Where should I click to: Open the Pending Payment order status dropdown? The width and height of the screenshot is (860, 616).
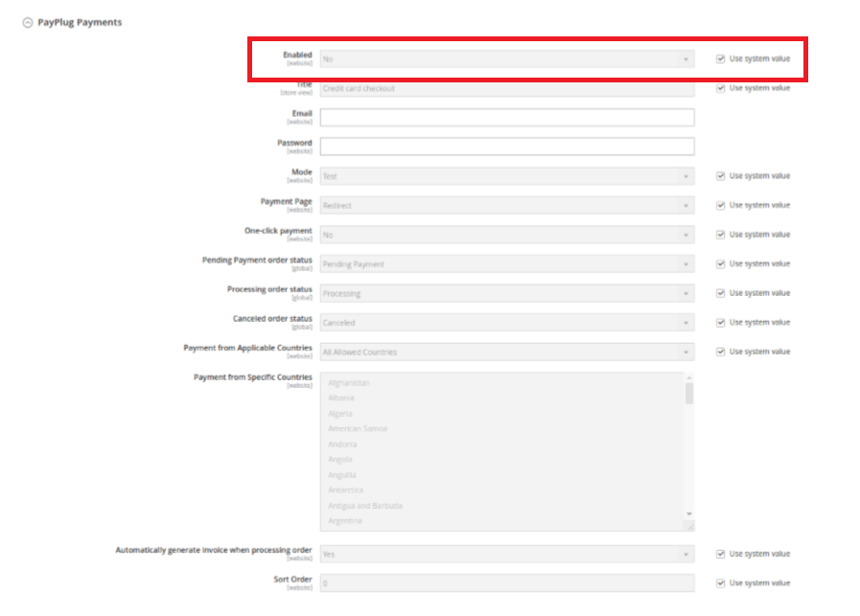[x=507, y=264]
